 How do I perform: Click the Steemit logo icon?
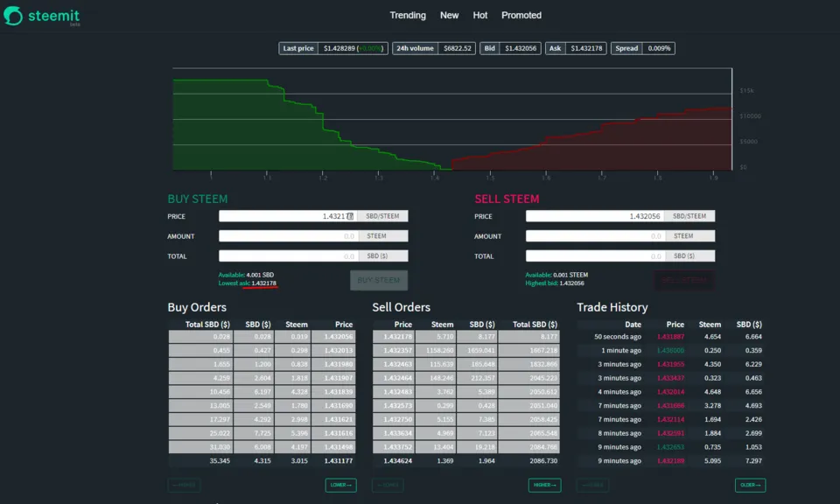[13, 16]
